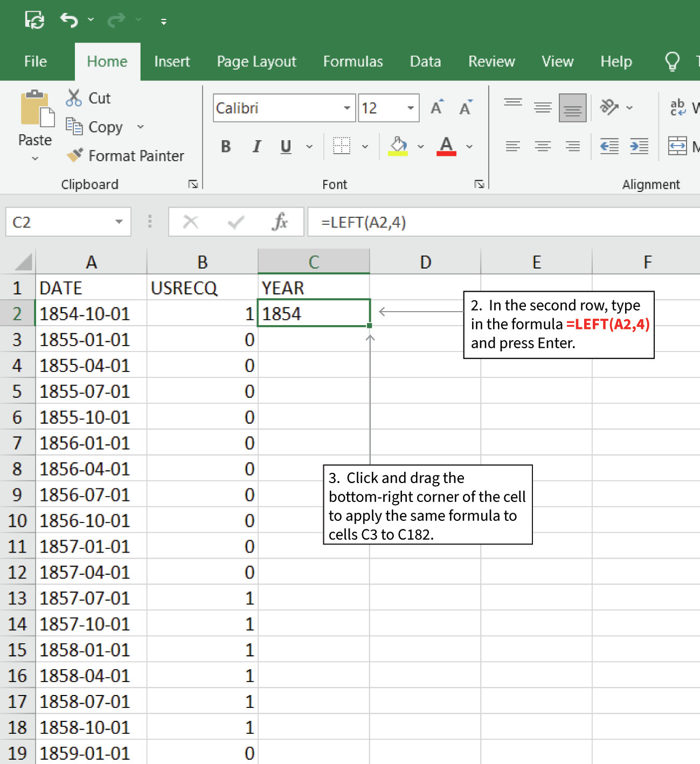
Task: Click the Select All corner triangle
Action: (23, 262)
